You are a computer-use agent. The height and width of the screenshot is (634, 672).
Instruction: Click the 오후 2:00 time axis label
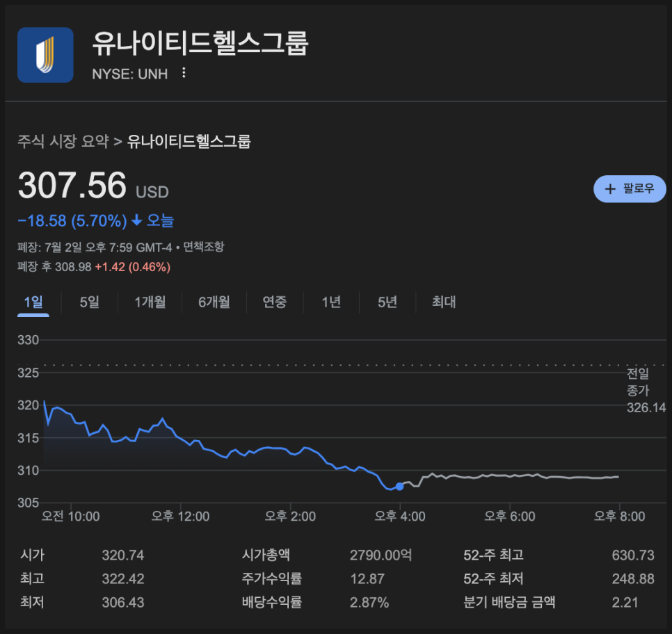[x=290, y=517]
